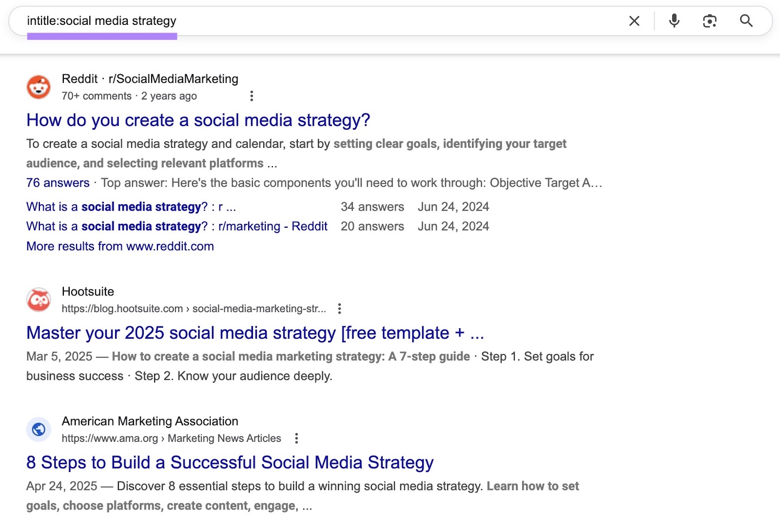
Task: Click 'More results from www.reddit.com'
Action: tap(120, 246)
